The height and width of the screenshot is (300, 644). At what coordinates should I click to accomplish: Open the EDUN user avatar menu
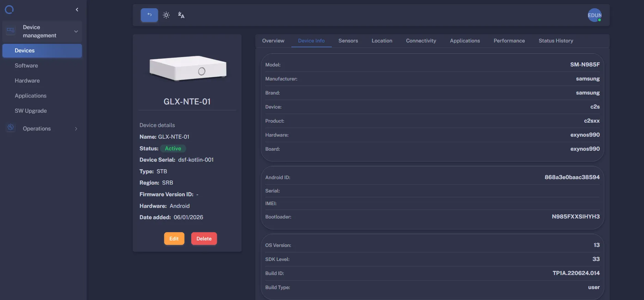coord(594,15)
